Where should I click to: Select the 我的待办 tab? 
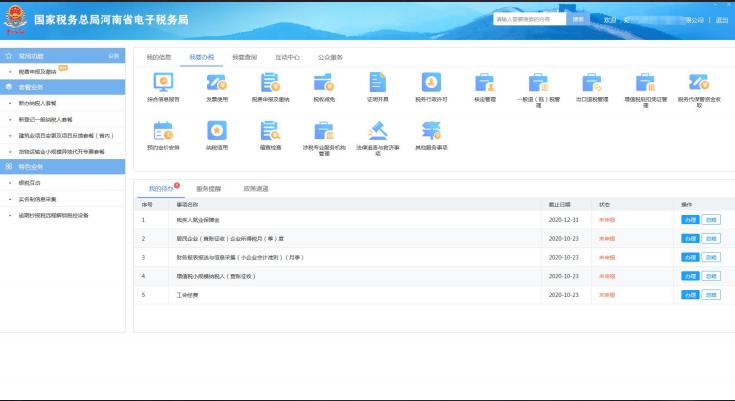pos(161,189)
